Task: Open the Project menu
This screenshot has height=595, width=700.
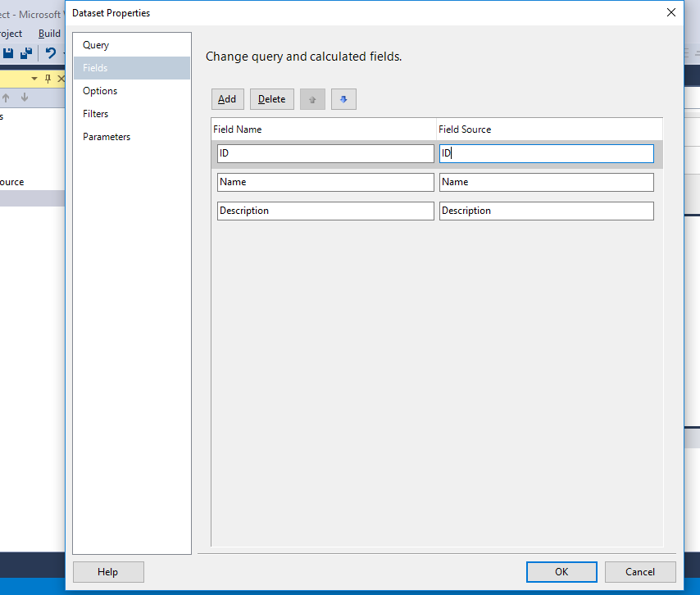Action: (10, 33)
